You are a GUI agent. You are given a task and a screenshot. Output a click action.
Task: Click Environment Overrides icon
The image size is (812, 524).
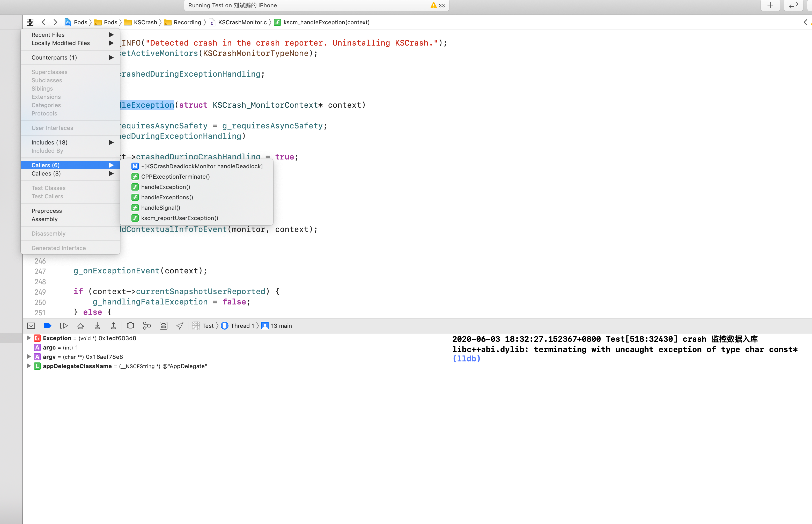164,326
